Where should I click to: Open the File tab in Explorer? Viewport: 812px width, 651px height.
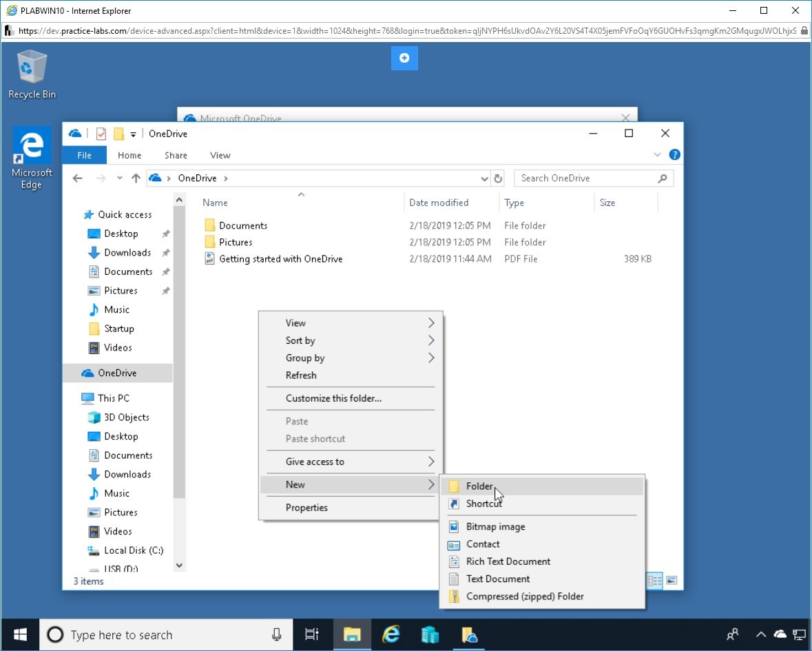(x=84, y=156)
